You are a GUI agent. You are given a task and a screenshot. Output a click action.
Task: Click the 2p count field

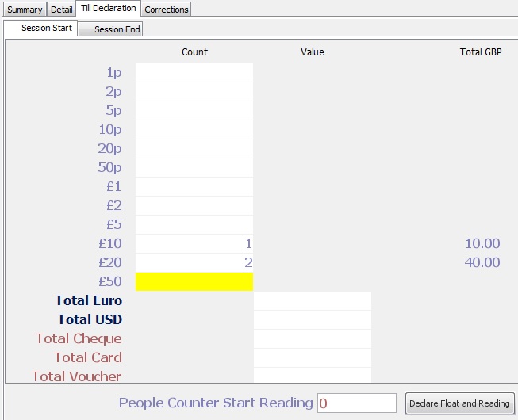pyautogui.click(x=194, y=92)
